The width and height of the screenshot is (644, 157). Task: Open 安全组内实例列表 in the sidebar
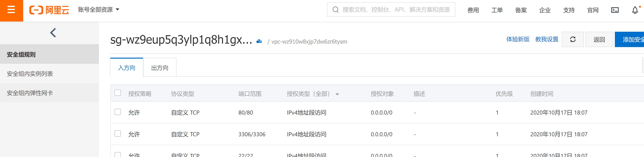click(x=49, y=73)
